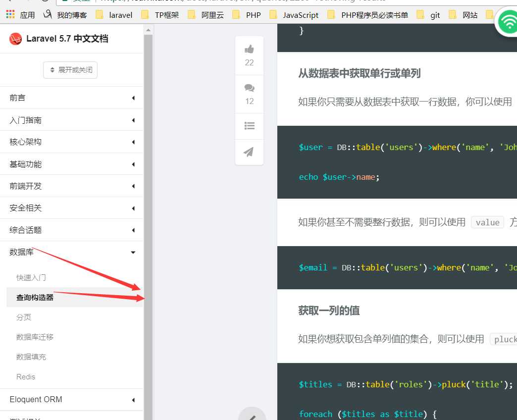Click the comment count 12

point(249,101)
